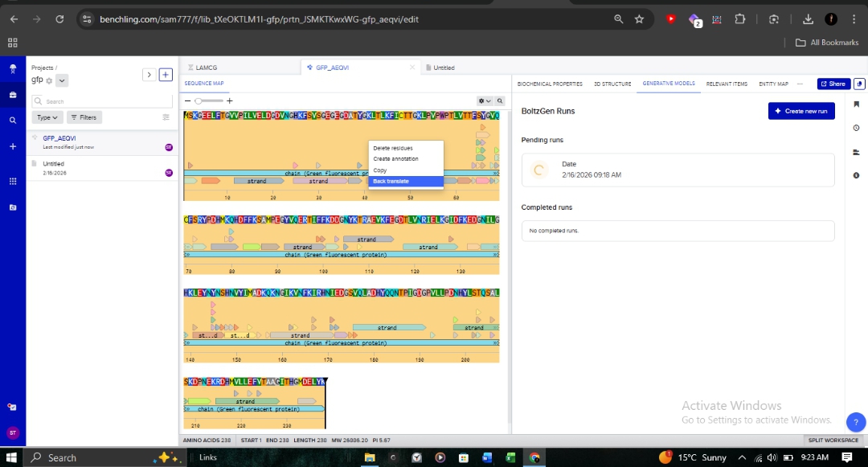Open the sequence map settings gear dropdown
The height and width of the screenshot is (467, 868).
(x=485, y=101)
